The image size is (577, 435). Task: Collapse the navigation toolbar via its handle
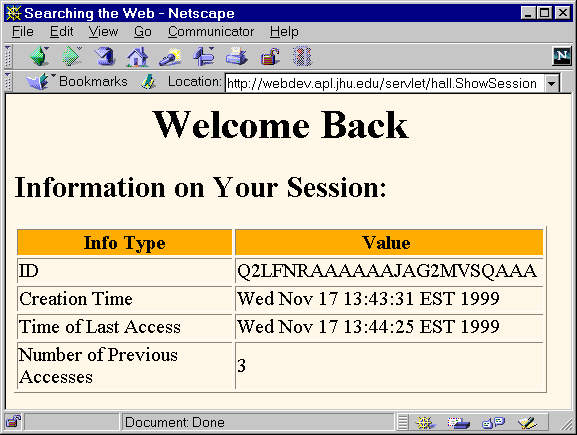tap(8, 56)
